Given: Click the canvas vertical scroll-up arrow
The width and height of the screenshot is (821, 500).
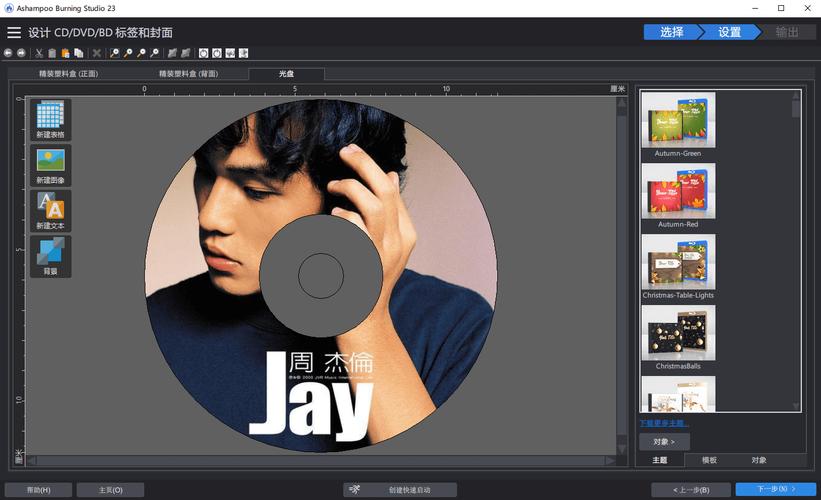Looking at the screenshot, I should 622,103.
